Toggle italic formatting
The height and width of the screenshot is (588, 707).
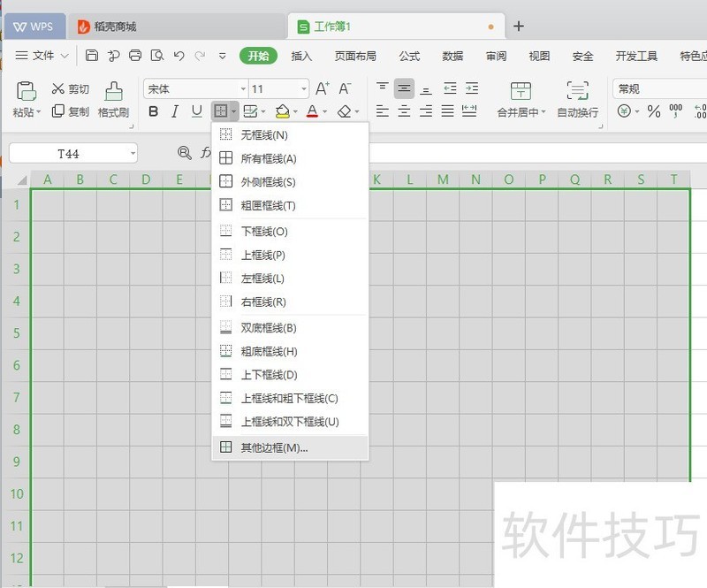coord(175,111)
